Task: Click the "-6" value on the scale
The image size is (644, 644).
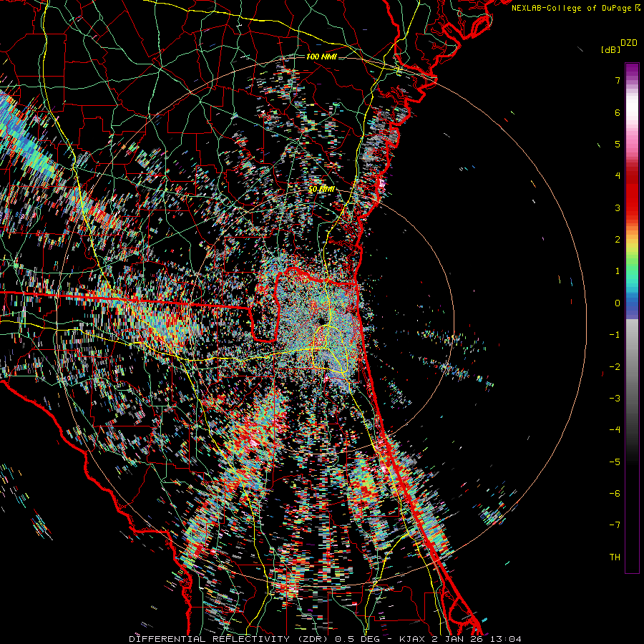Action: coord(615,494)
